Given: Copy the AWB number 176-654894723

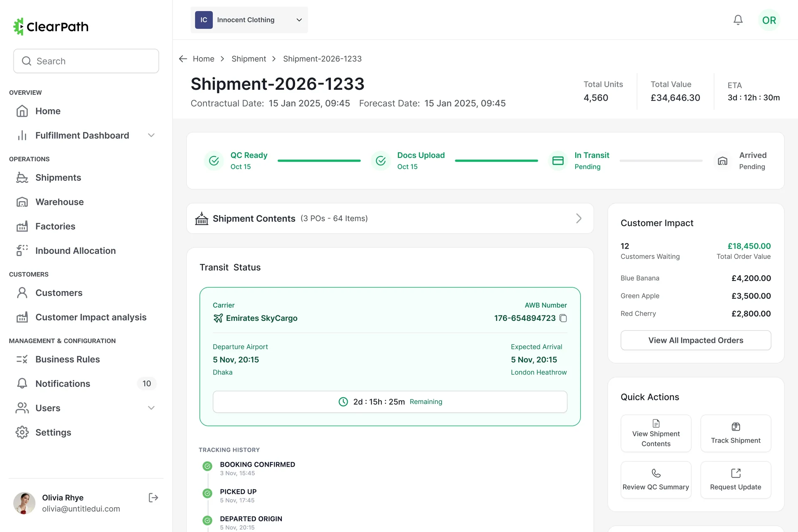Looking at the screenshot, I should coord(563,318).
